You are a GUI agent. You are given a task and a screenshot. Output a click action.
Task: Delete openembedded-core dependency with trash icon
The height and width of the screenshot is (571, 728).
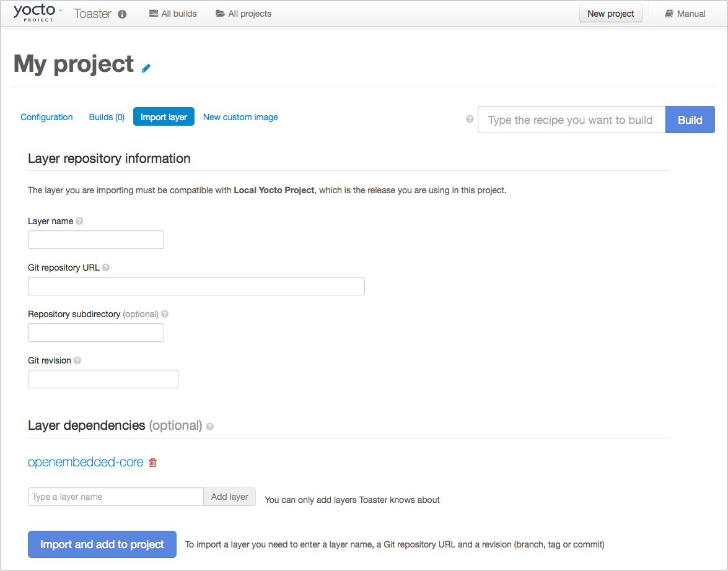(153, 463)
